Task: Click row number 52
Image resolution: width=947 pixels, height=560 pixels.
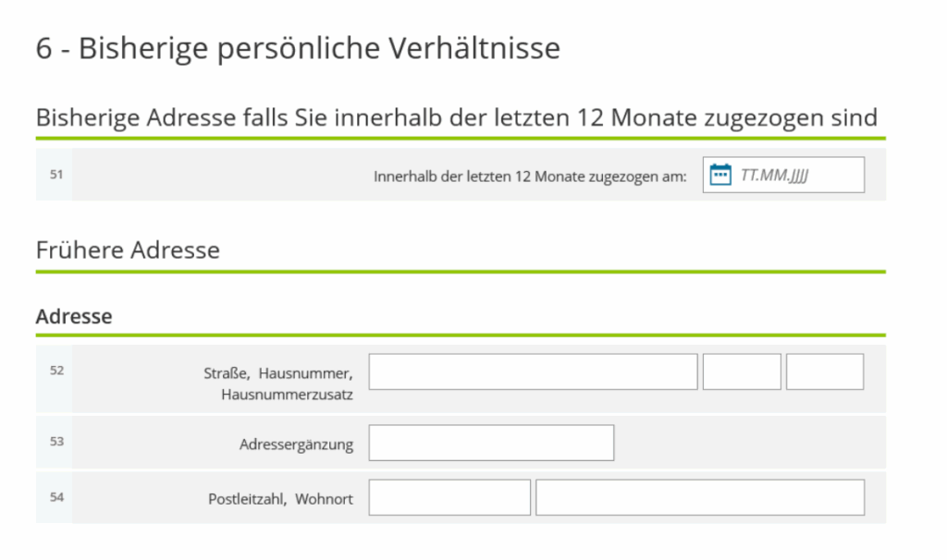Action: [x=56, y=371]
